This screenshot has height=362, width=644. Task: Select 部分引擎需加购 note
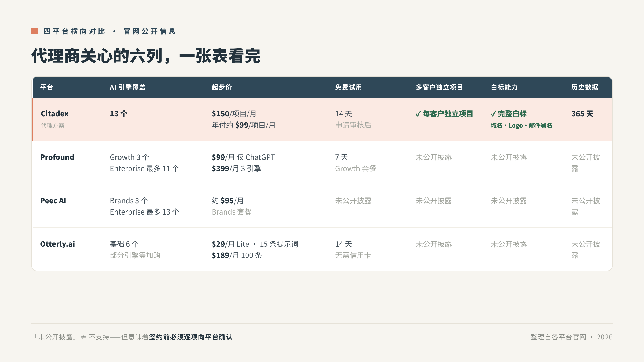tap(135, 255)
